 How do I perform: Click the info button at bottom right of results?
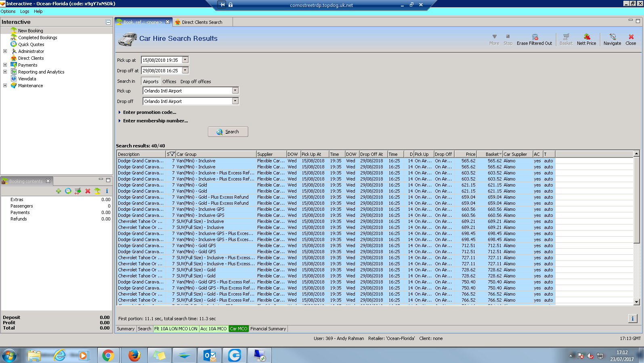point(632,319)
